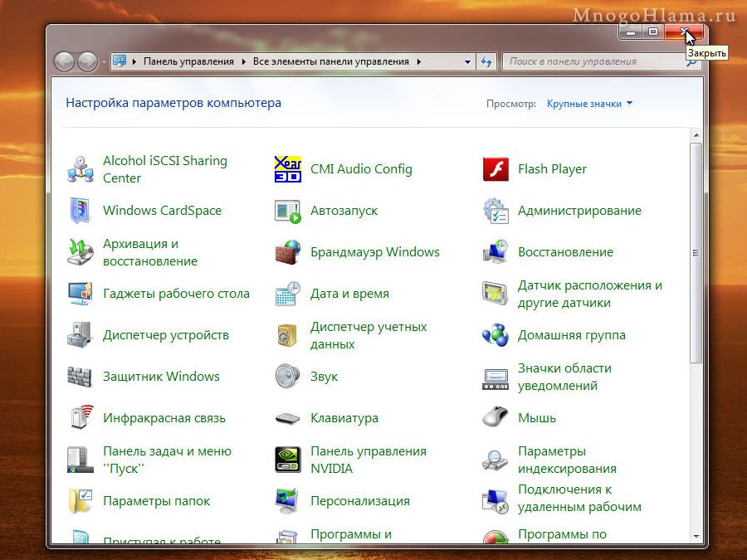
Task: Click the back navigation button
Action: [64, 61]
